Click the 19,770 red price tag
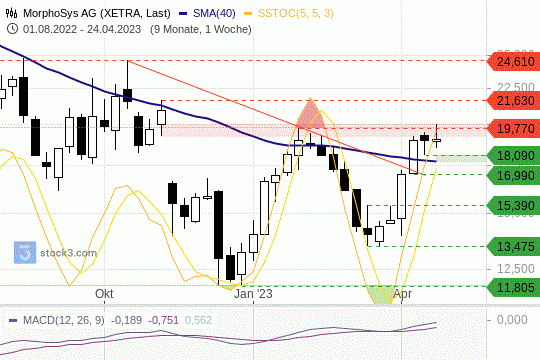This screenshot has height=360, width=540. (x=513, y=128)
